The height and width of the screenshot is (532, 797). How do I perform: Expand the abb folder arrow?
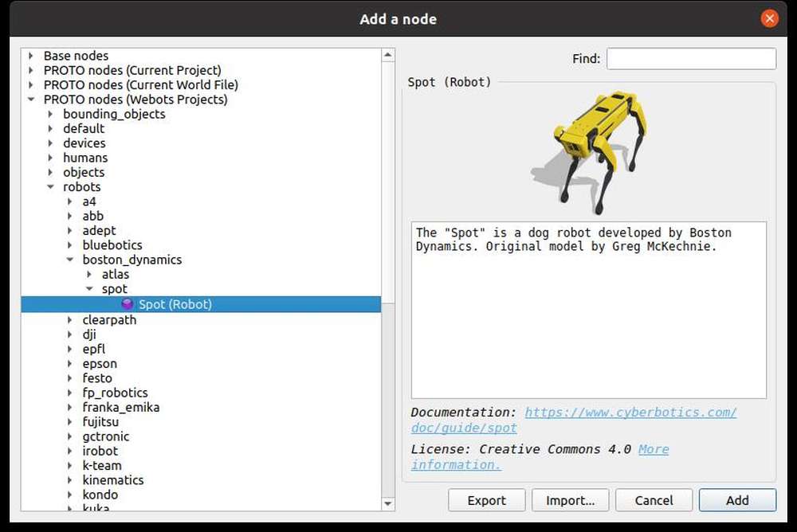point(69,216)
